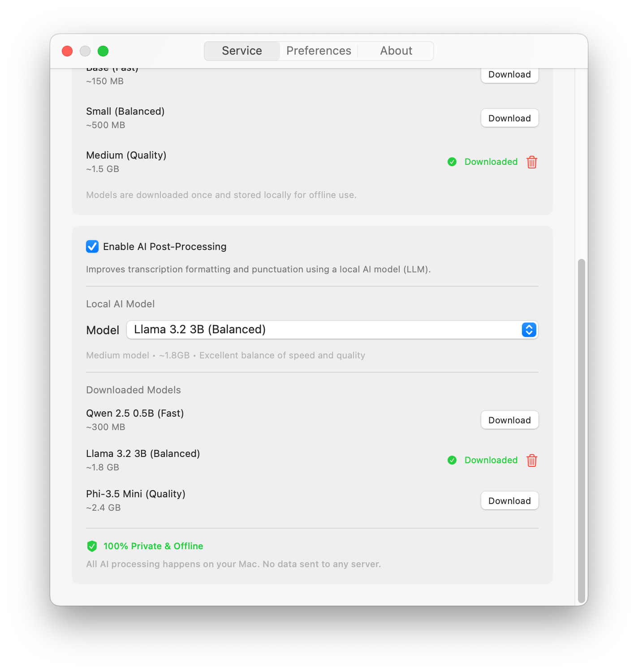Click the vertical scrollbar thumb
Screen dimensions: 638x672
(x=582, y=430)
